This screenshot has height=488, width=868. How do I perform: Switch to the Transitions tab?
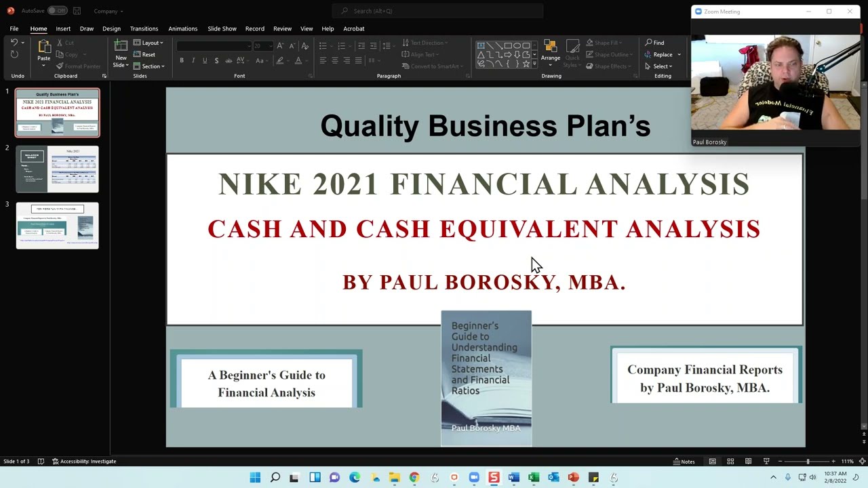point(144,28)
